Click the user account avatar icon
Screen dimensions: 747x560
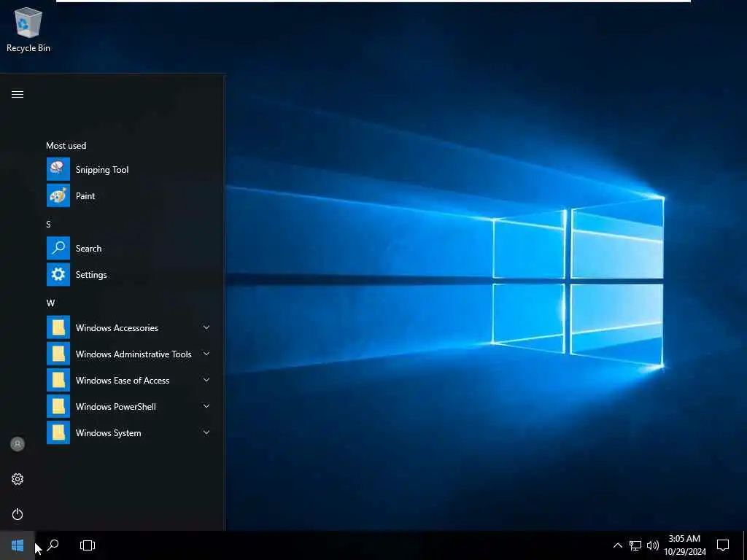pos(18,444)
